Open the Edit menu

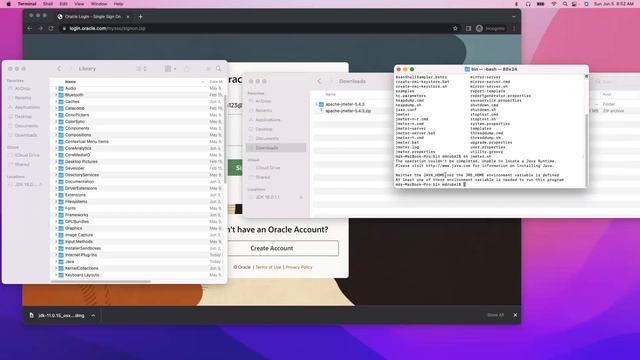64,4
